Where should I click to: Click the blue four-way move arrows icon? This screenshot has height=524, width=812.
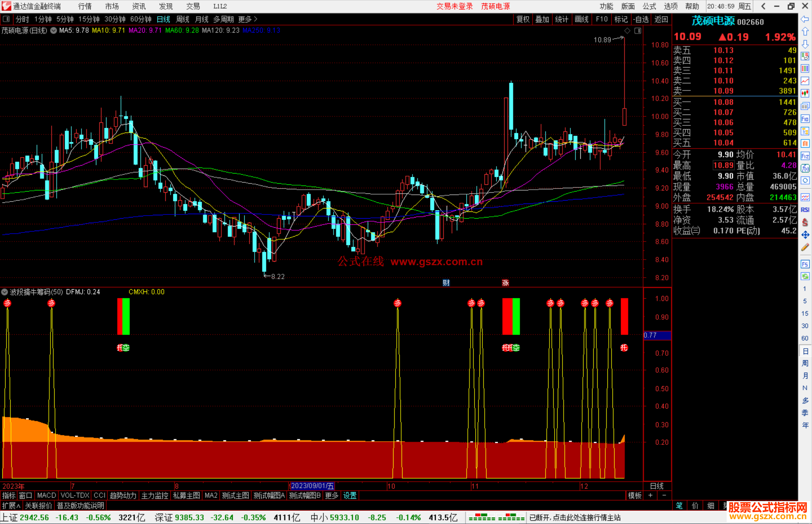tap(805, 235)
